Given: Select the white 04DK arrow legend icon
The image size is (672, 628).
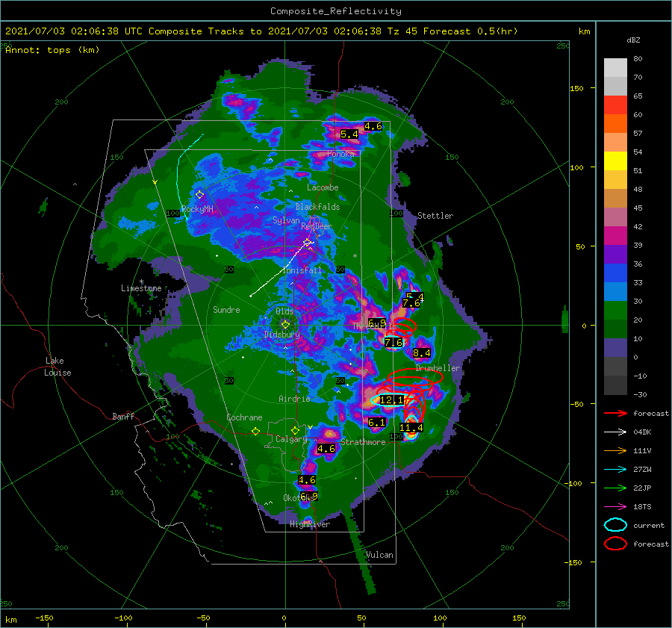Looking at the screenshot, I should click(x=615, y=432).
